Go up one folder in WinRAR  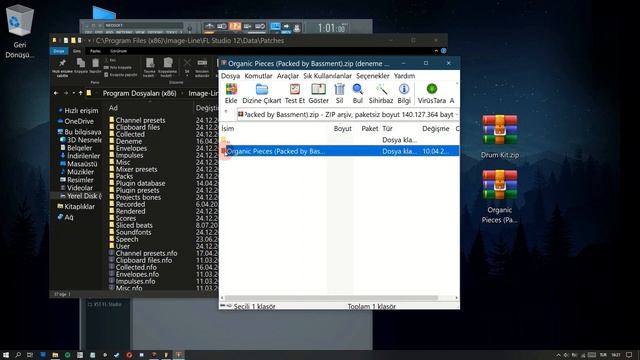tap(227, 112)
